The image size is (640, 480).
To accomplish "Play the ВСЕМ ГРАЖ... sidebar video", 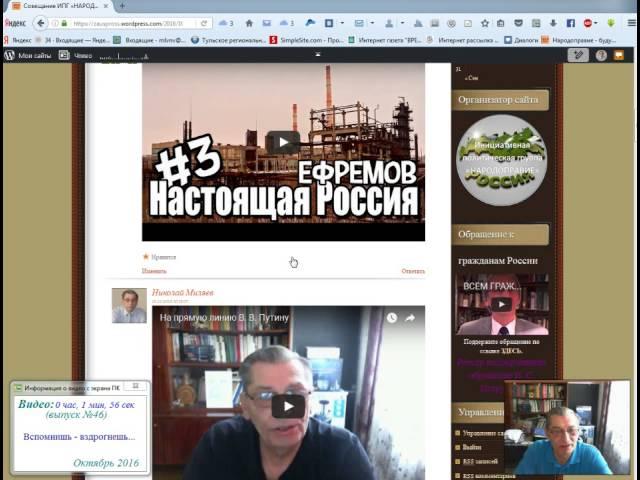I will pyautogui.click(x=501, y=304).
